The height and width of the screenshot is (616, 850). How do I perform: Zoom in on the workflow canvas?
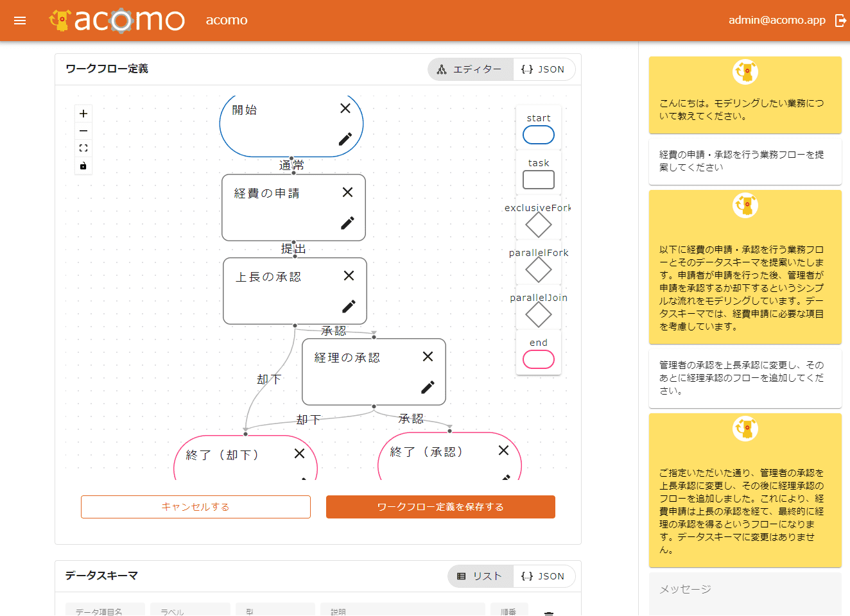(x=83, y=114)
